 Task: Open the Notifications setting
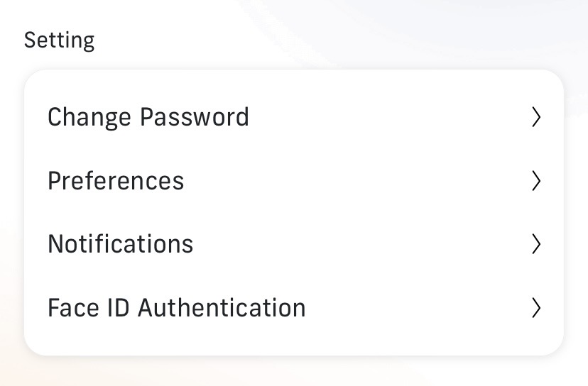coord(121,244)
